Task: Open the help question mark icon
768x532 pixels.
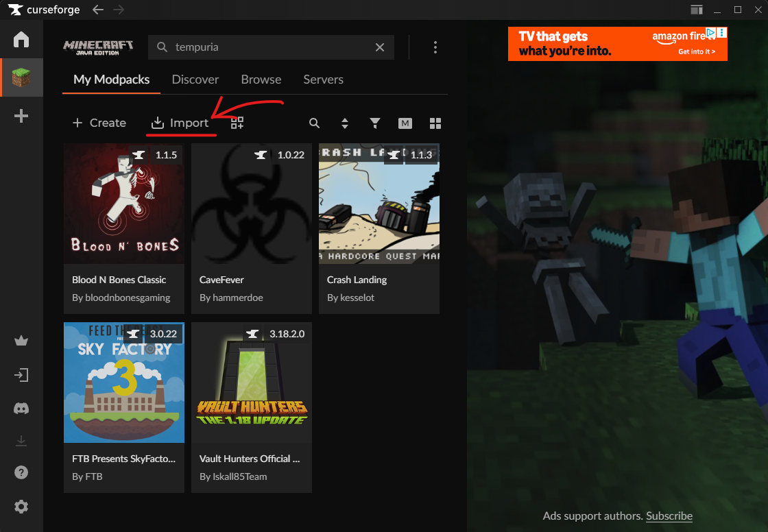Action: click(x=21, y=473)
